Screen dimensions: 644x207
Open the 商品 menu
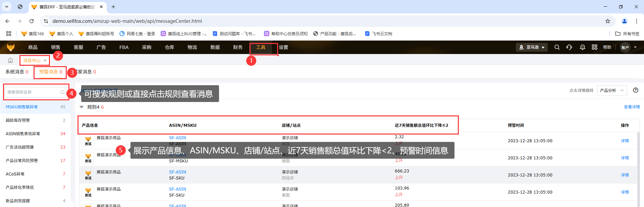33,47
